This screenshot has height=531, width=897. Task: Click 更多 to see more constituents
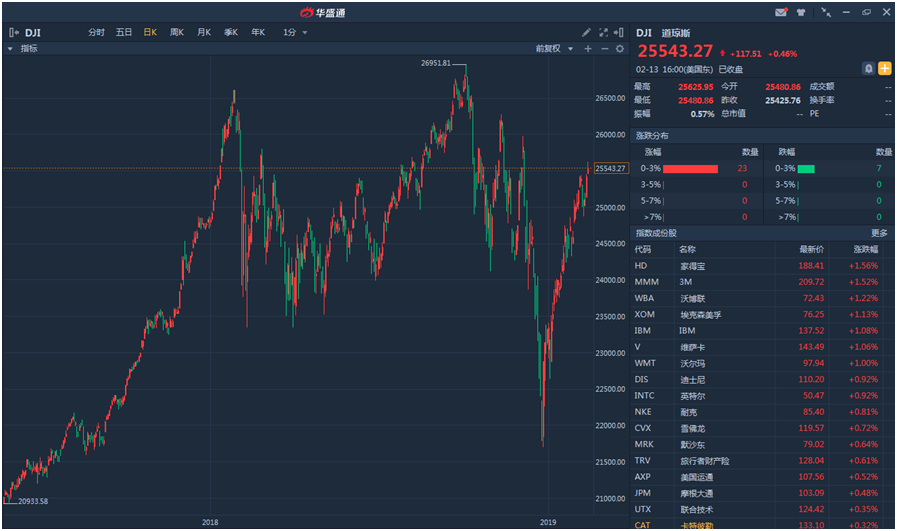pyautogui.click(x=879, y=233)
